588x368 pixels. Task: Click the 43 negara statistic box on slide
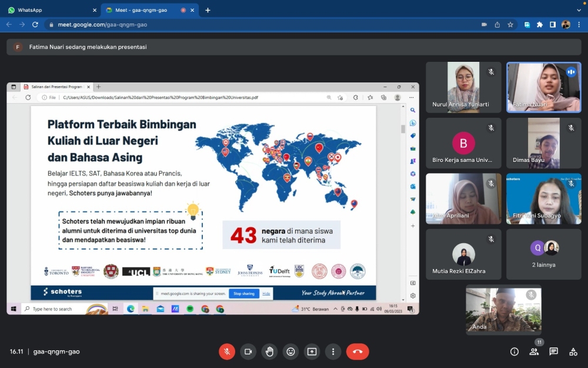pos(281,235)
